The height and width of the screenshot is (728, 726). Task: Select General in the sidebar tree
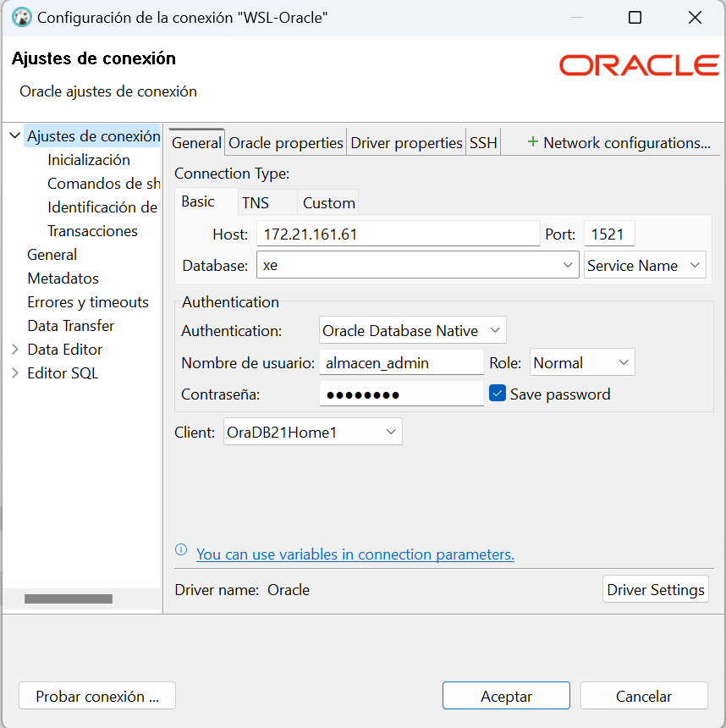coord(52,255)
